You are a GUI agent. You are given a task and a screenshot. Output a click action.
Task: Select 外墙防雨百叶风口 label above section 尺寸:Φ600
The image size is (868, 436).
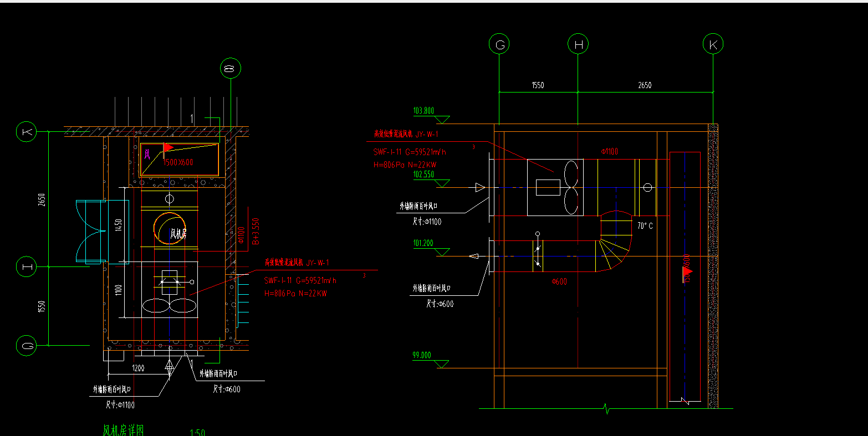click(x=432, y=288)
